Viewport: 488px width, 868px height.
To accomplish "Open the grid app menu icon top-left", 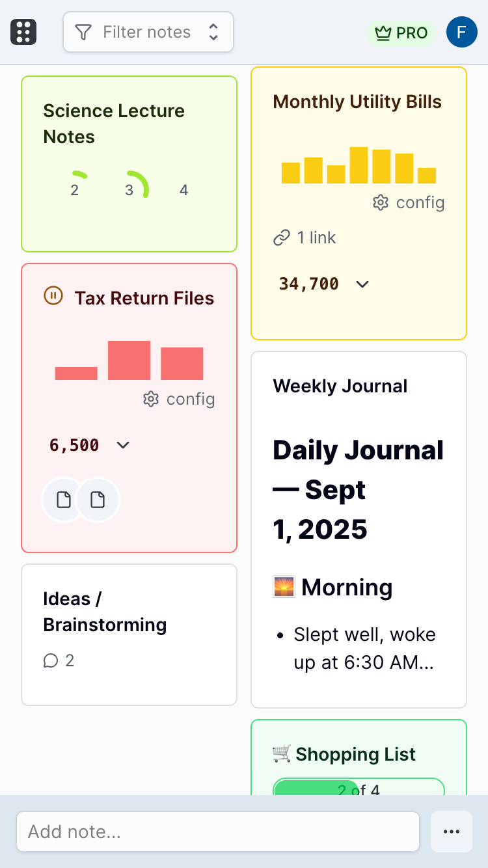I will pos(23,31).
